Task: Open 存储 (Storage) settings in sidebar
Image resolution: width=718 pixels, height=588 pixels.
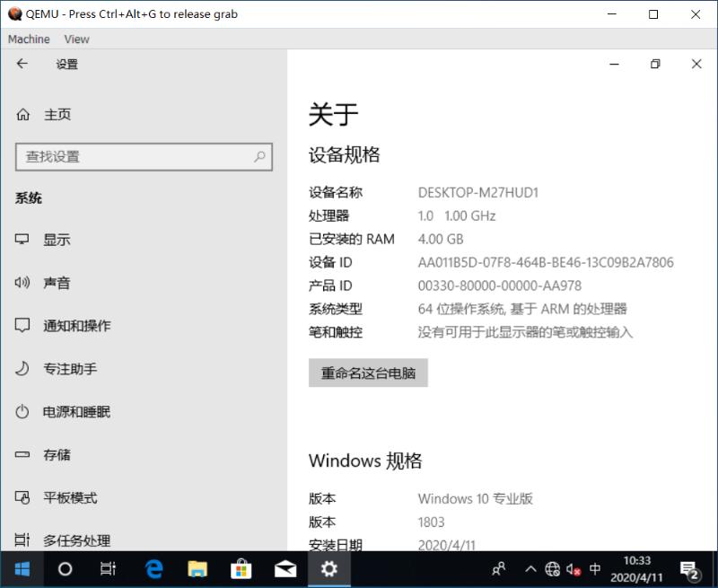Action: 56,455
